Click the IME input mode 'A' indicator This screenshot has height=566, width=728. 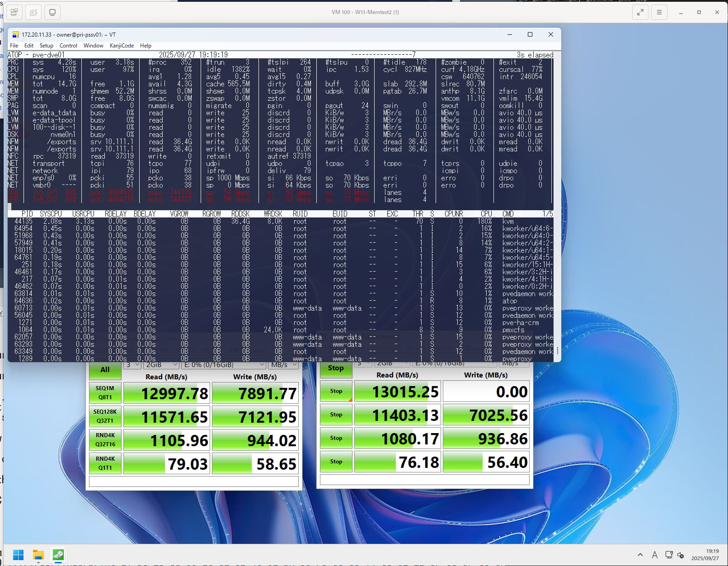(654, 555)
